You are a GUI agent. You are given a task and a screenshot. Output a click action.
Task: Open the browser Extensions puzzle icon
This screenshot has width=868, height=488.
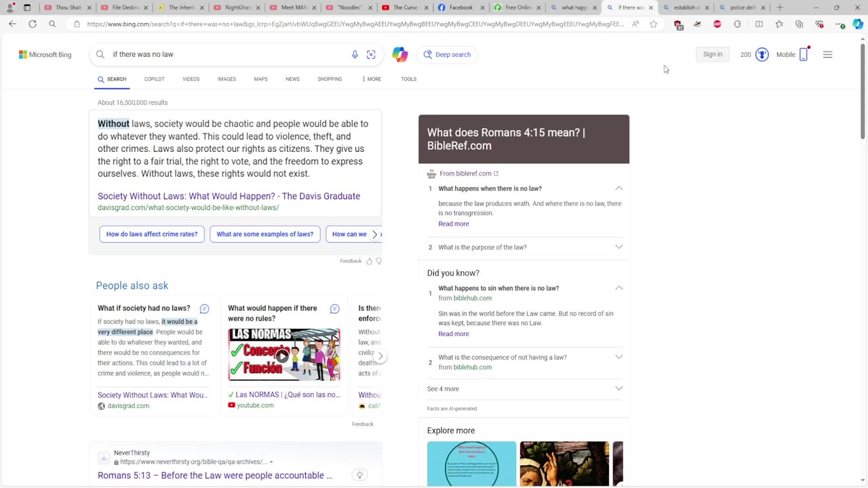(738, 24)
